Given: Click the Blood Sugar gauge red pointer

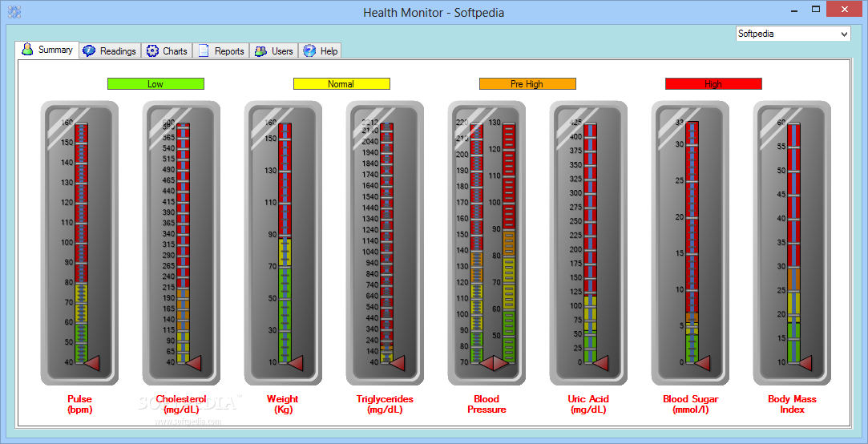Looking at the screenshot, I should point(702,362).
